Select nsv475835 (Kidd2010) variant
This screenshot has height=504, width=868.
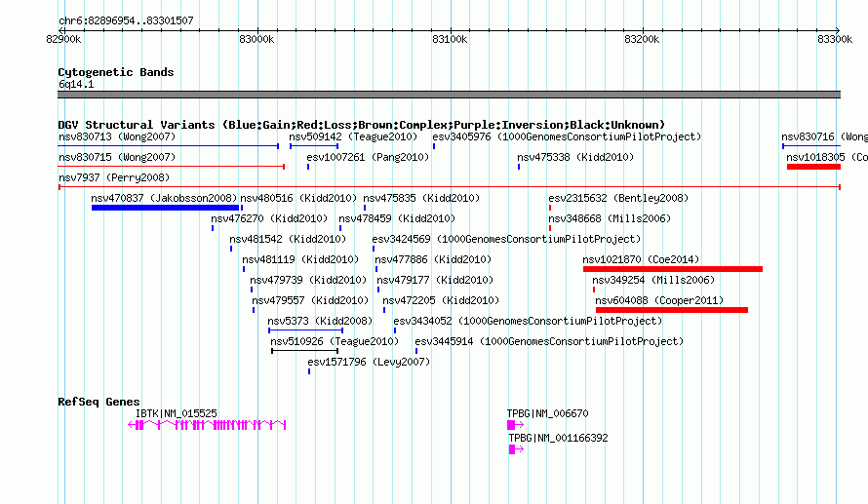pyautogui.click(x=421, y=198)
